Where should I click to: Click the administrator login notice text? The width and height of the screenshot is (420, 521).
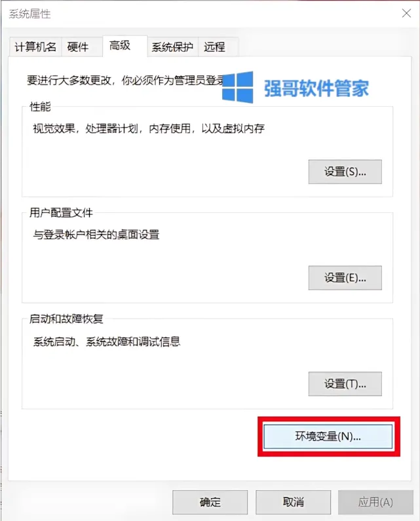[x=124, y=81]
